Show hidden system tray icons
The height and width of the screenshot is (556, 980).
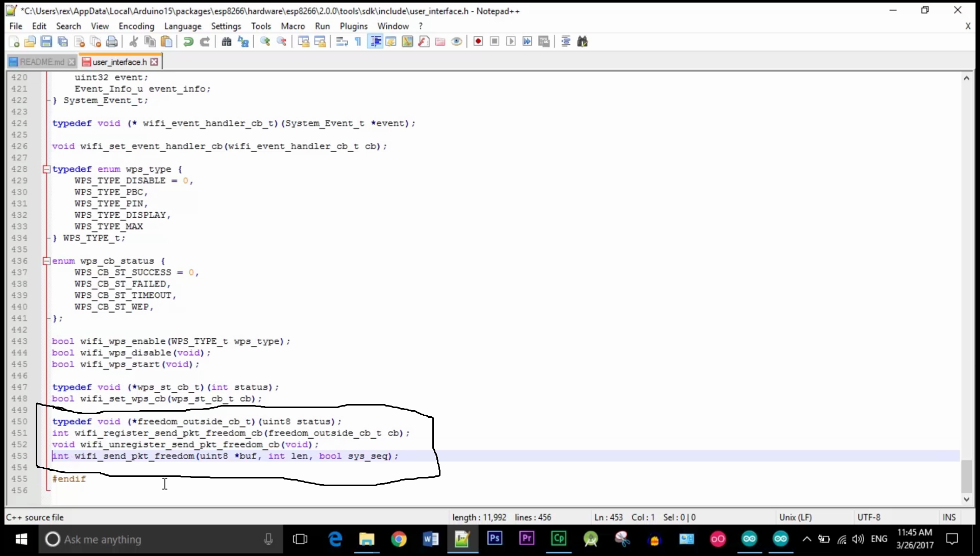tap(807, 539)
